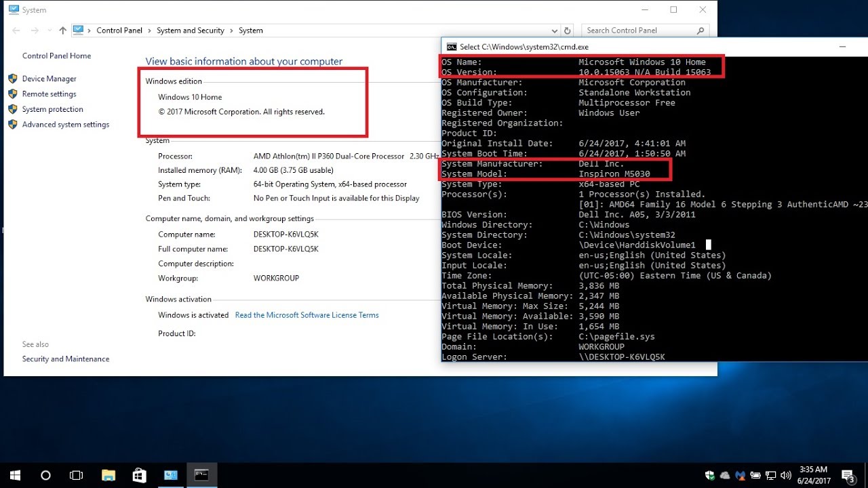The image size is (868, 488).
Task: Click 'Multiprocessor Free' in cmd output
Action: pyautogui.click(x=627, y=103)
